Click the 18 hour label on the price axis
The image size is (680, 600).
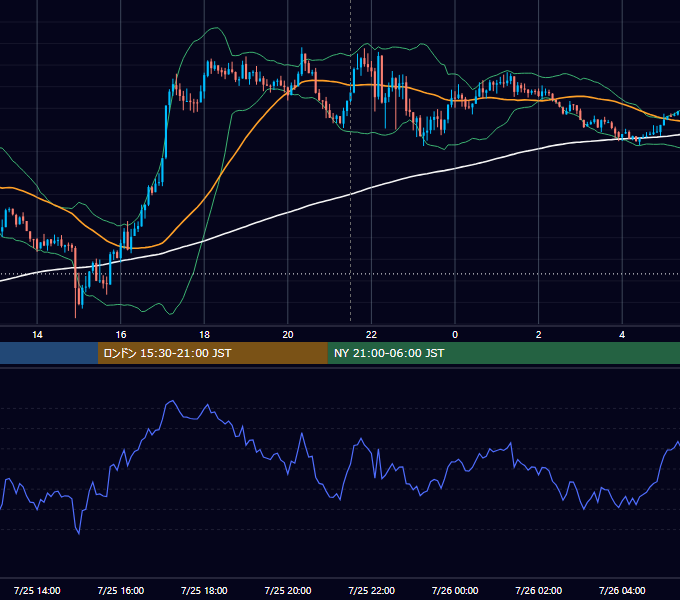click(204, 335)
